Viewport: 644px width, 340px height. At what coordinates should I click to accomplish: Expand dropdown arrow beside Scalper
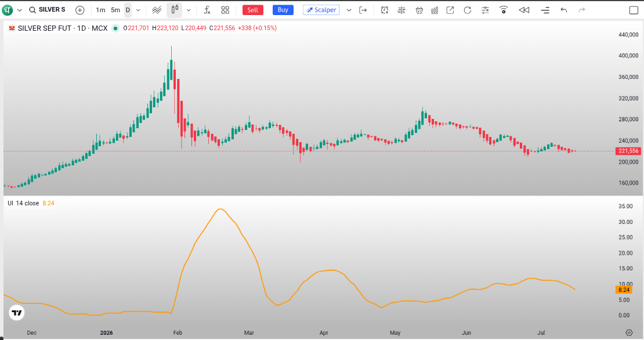click(x=349, y=10)
